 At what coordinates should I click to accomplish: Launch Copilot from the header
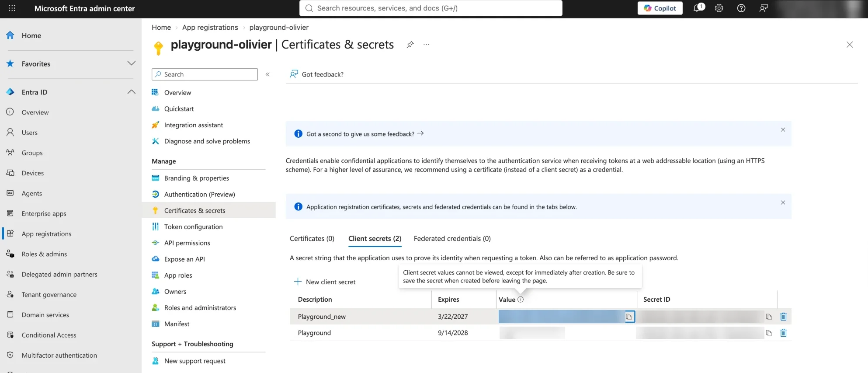point(660,8)
